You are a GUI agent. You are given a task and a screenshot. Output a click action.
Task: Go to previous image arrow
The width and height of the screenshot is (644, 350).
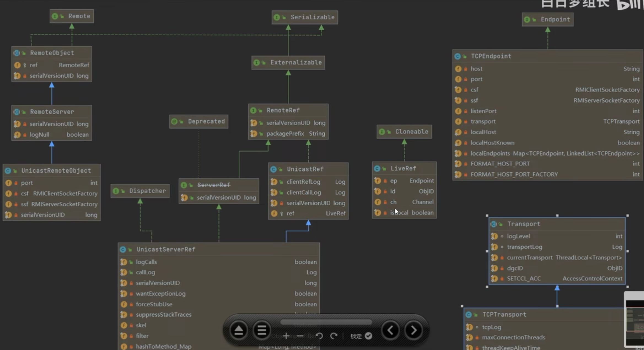tap(390, 330)
